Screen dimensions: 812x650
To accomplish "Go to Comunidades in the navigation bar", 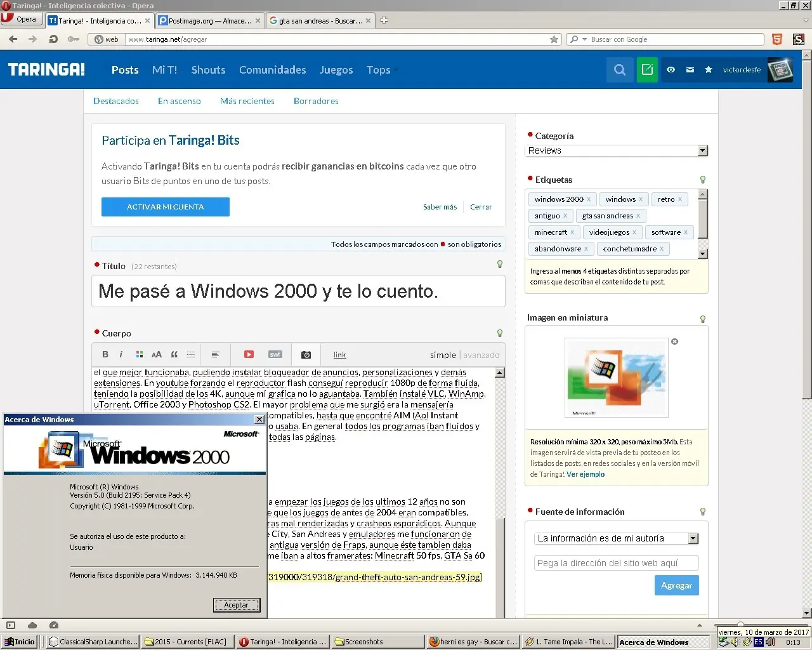I will pyautogui.click(x=273, y=70).
